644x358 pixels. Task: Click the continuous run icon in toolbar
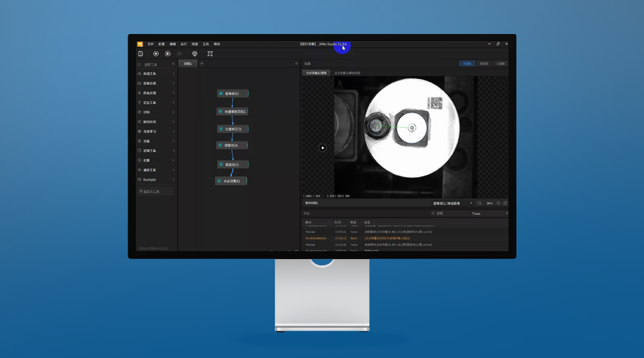pyautogui.click(x=168, y=54)
